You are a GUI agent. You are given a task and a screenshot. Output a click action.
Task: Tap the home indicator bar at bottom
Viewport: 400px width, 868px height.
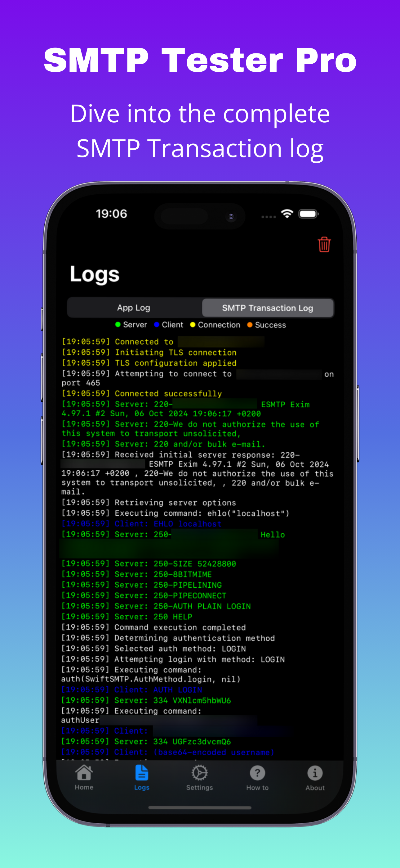point(200,807)
